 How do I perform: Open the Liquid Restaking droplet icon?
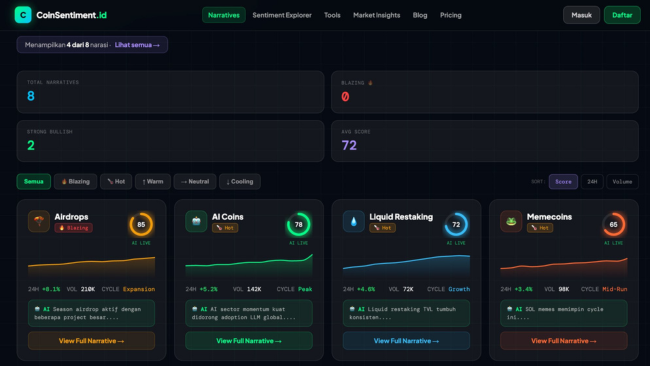[x=354, y=221]
